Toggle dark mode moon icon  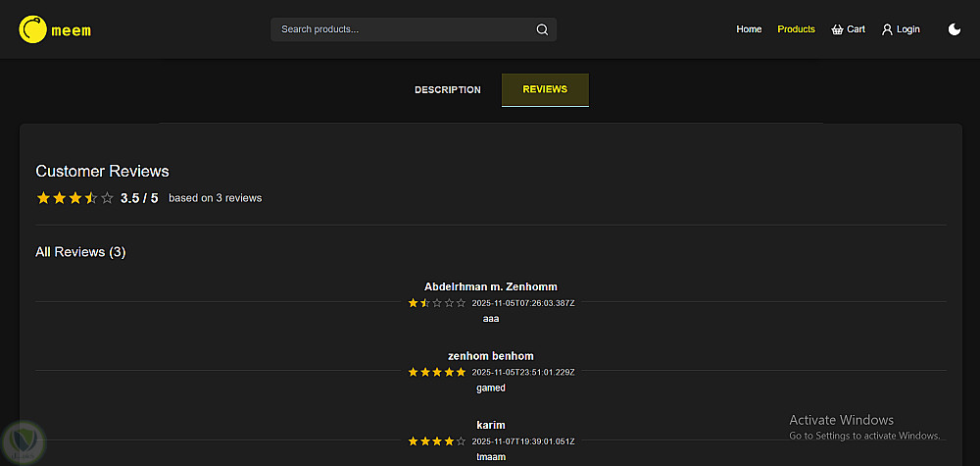tap(955, 29)
